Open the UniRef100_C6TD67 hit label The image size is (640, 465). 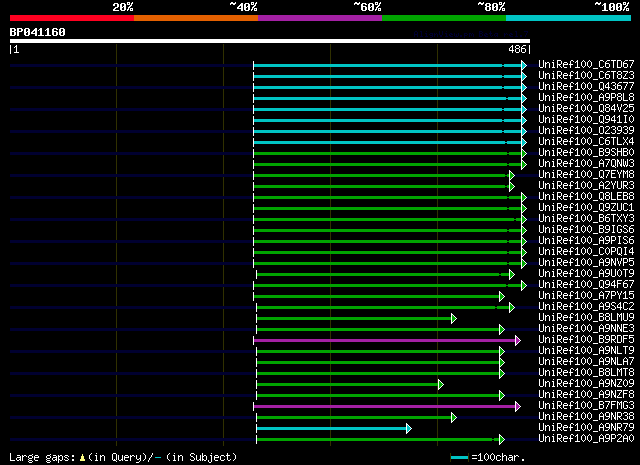click(586, 64)
